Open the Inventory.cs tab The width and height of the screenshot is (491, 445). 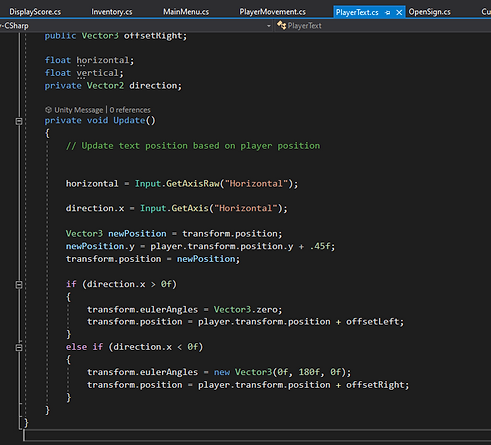click(112, 12)
